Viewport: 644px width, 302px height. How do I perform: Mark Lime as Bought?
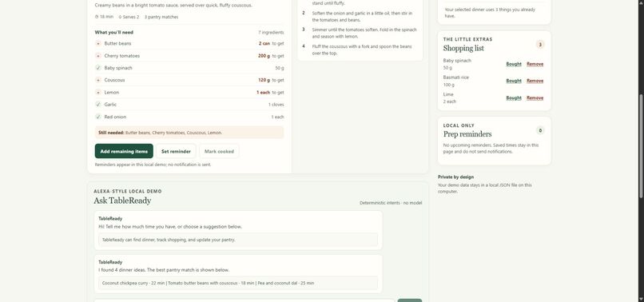(514, 97)
